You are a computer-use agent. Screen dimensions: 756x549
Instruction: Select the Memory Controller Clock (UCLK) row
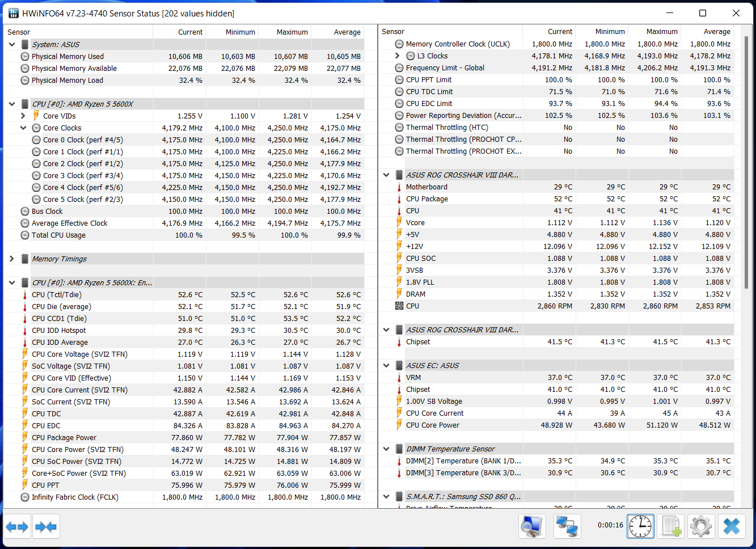click(x=556, y=44)
